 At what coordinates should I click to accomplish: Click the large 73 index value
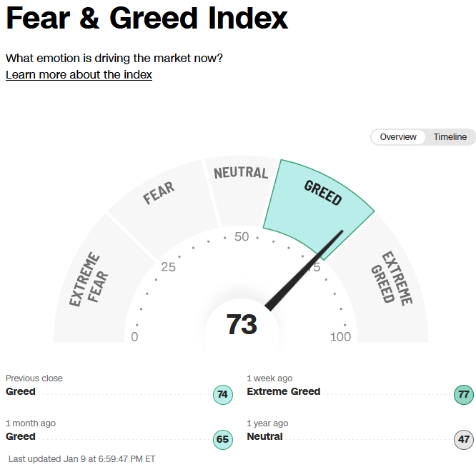click(242, 324)
